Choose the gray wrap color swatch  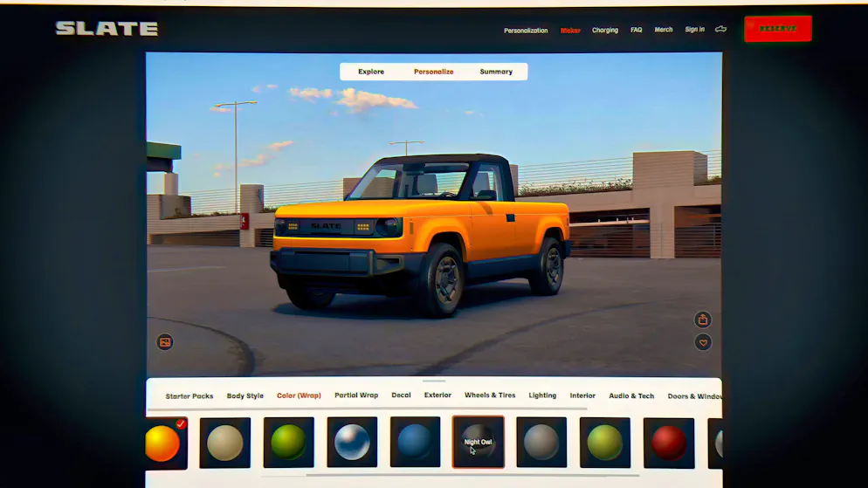541,443
